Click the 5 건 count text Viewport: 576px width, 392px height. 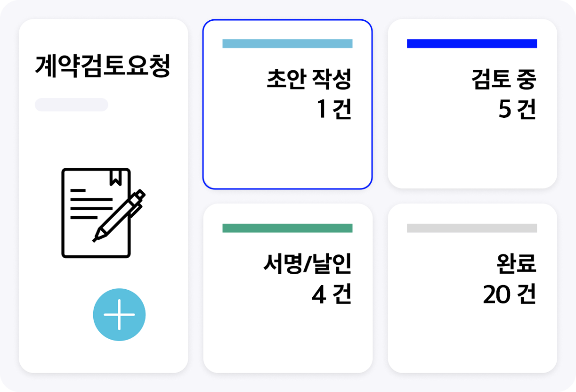pos(517,110)
